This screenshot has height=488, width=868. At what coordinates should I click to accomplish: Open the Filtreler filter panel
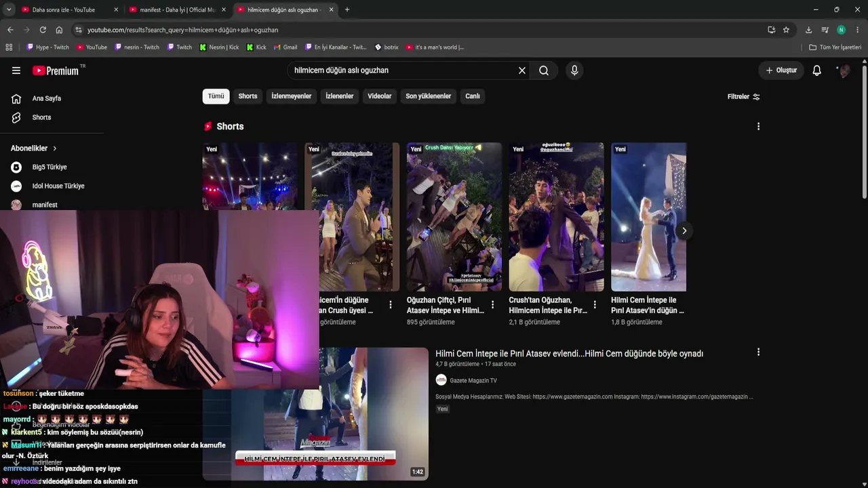point(743,97)
